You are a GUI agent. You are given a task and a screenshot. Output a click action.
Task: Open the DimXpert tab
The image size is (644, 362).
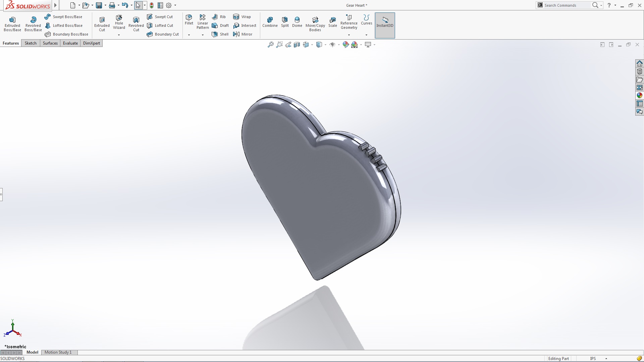[91, 43]
